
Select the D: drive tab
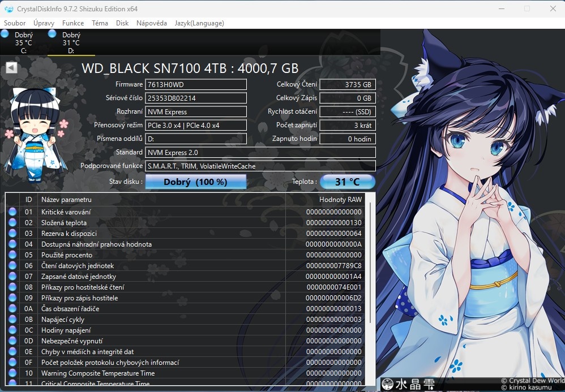click(69, 42)
